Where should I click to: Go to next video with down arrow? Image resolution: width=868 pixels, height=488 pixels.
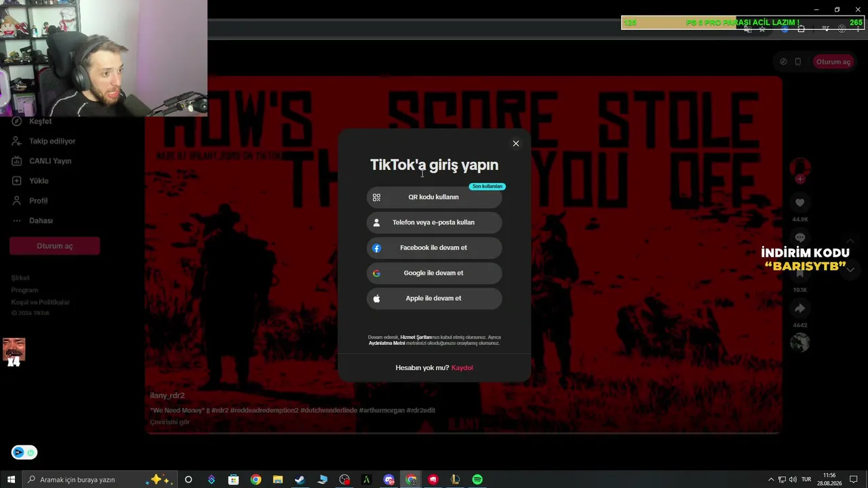point(850,270)
